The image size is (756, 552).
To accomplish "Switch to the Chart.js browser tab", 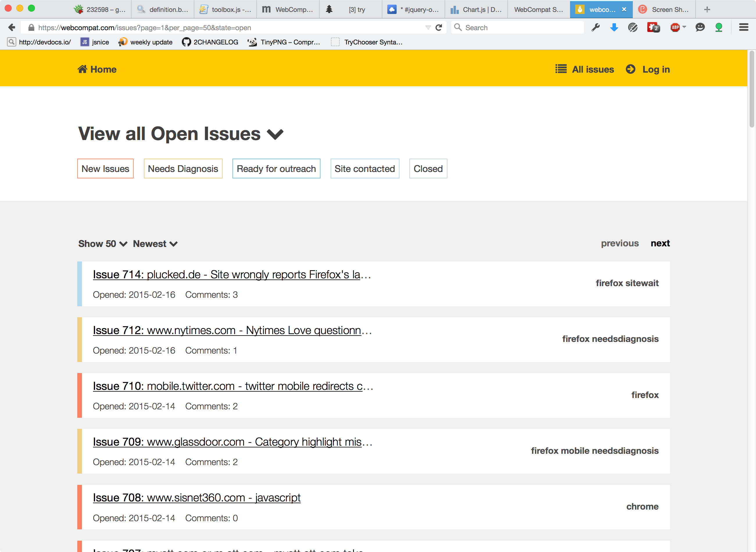I will tap(477, 9).
